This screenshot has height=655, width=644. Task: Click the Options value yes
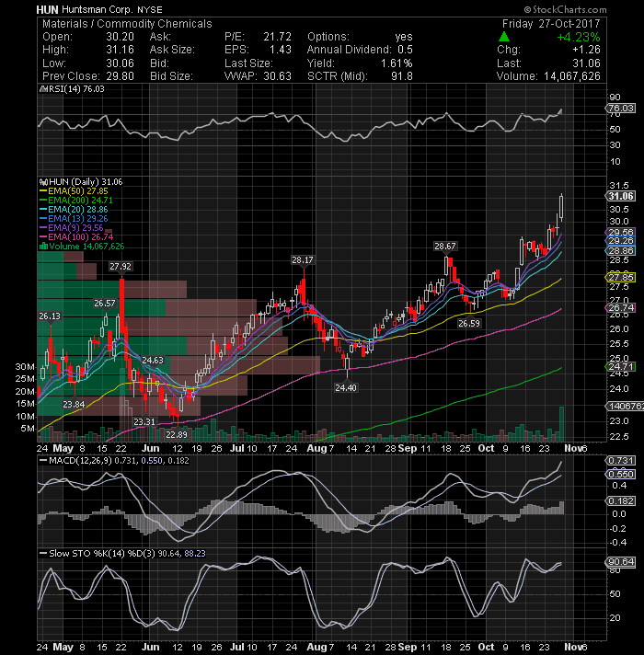(404, 37)
